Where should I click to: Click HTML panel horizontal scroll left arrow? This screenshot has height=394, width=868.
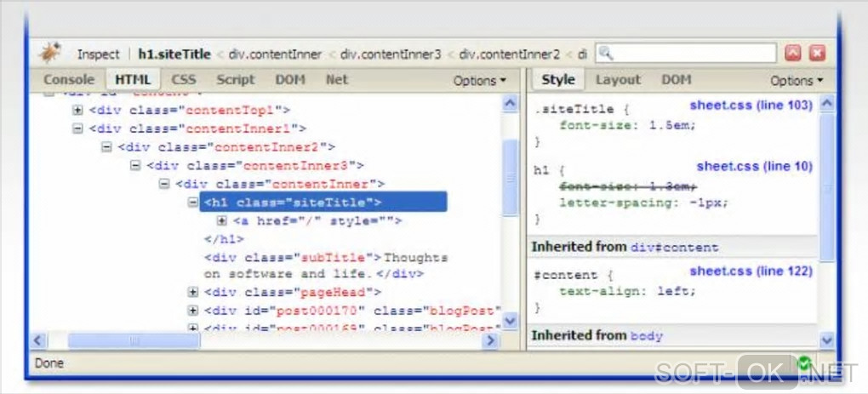[38, 340]
